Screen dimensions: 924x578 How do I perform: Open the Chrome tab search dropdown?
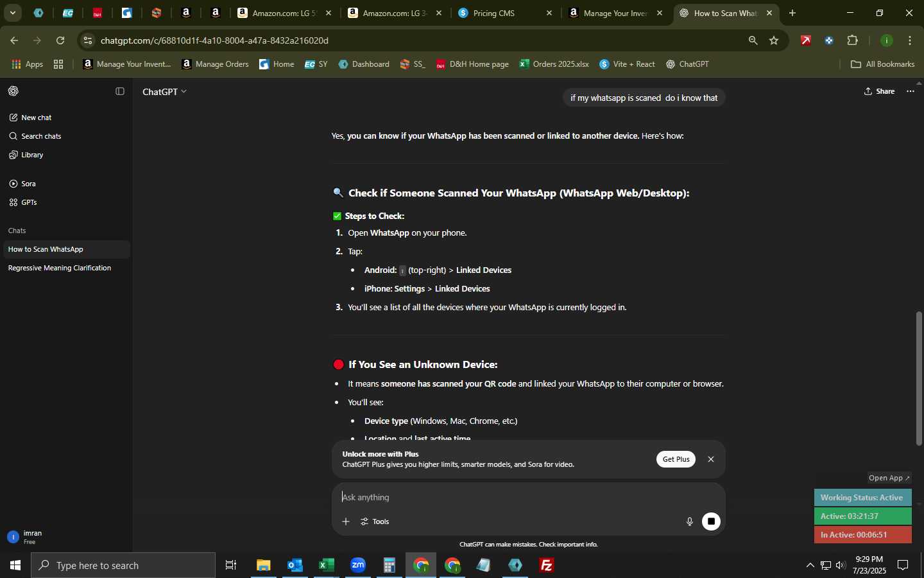click(12, 13)
